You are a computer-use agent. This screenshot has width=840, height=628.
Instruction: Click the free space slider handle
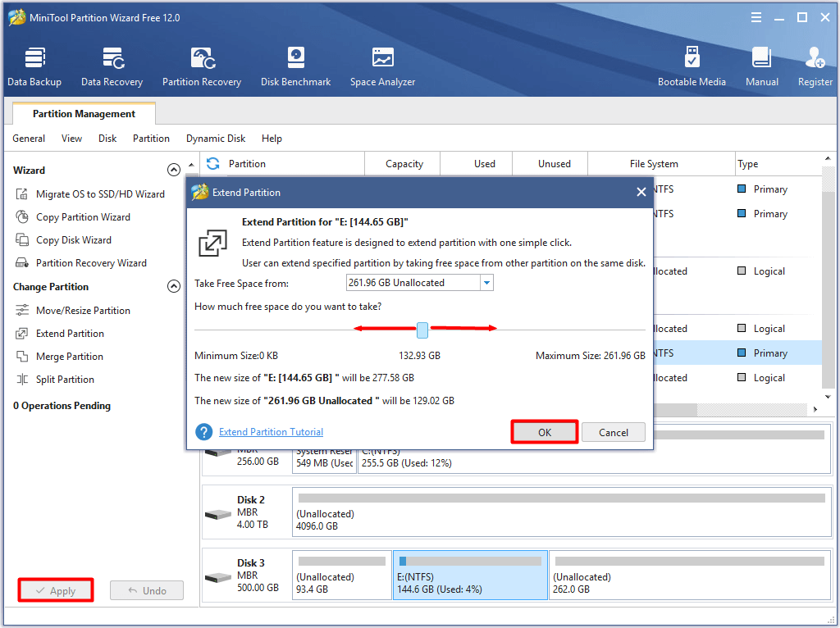tap(422, 330)
